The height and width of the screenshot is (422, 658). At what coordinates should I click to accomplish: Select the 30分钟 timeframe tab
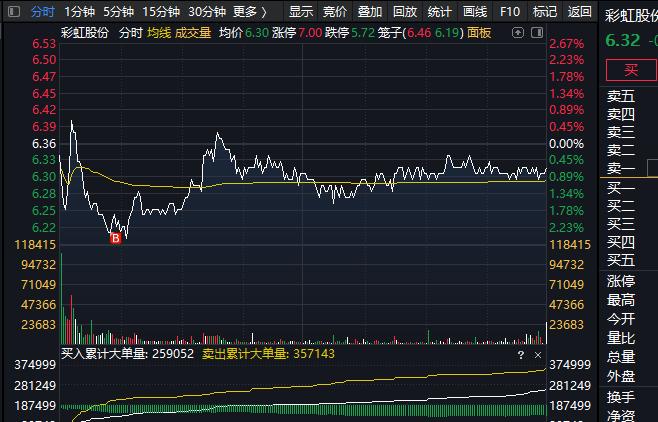pos(206,12)
